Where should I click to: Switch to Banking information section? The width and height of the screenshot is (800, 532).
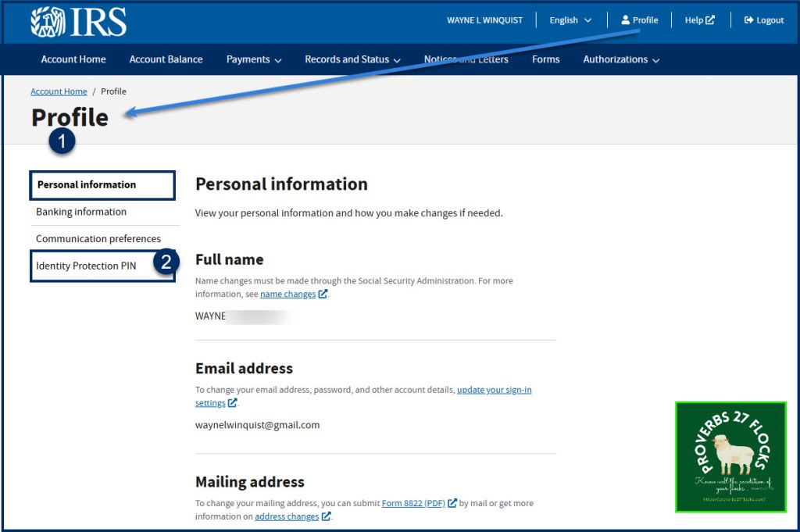(x=81, y=212)
